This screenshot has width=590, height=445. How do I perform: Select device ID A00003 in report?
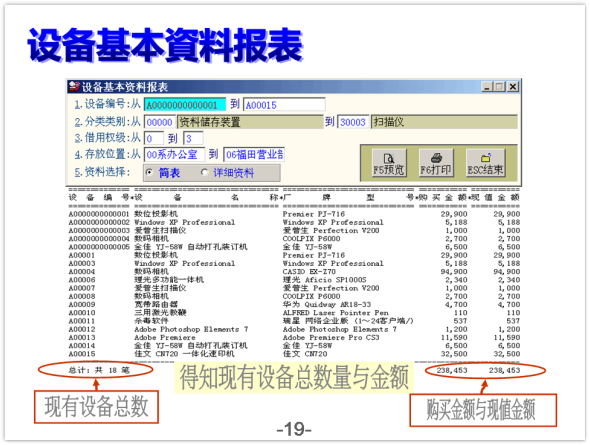pyautogui.click(x=82, y=263)
